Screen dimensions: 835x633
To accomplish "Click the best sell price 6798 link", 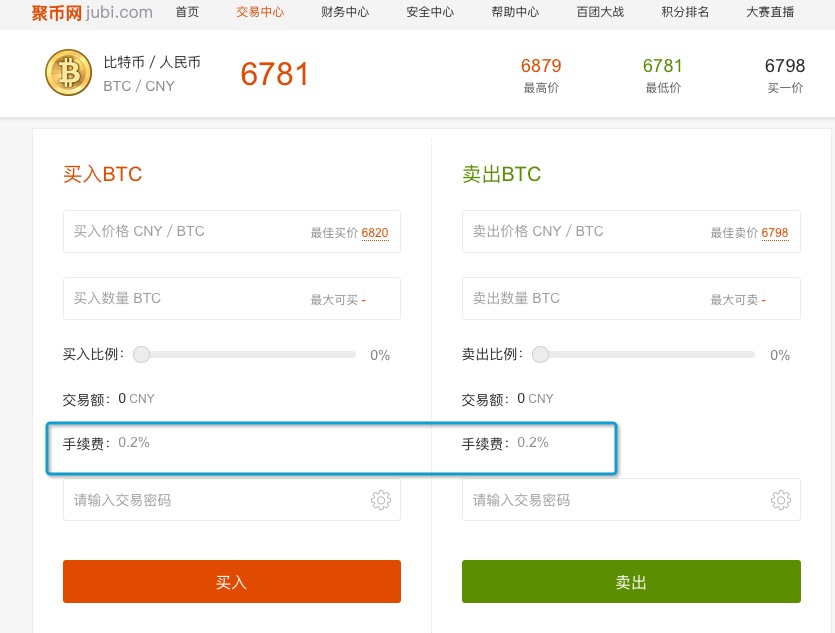I will [775, 233].
